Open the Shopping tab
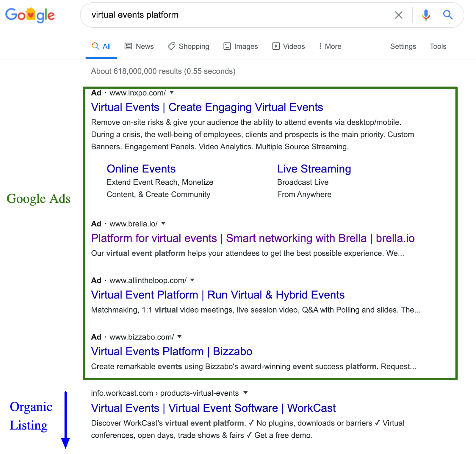476x454 pixels. [188, 46]
